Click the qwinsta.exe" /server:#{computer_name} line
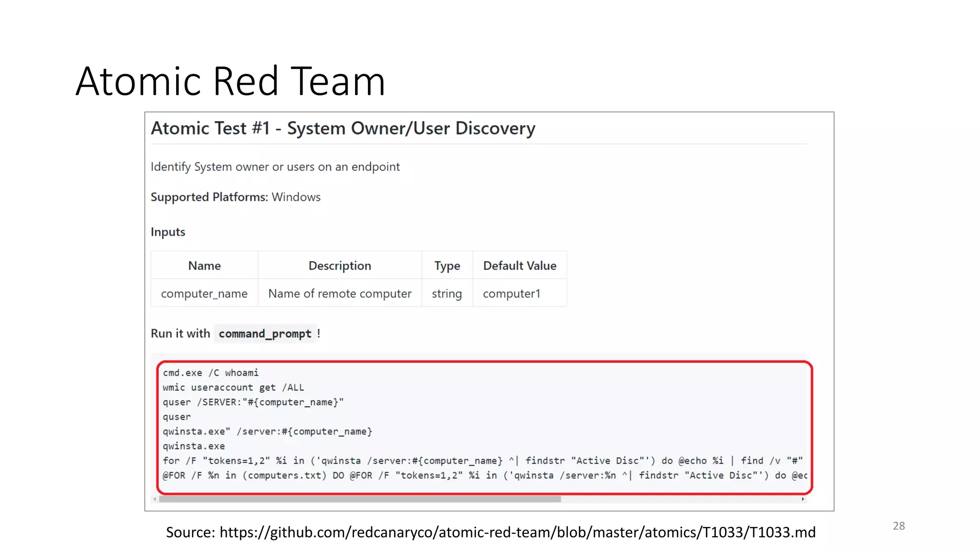 click(x=267, y=431)
